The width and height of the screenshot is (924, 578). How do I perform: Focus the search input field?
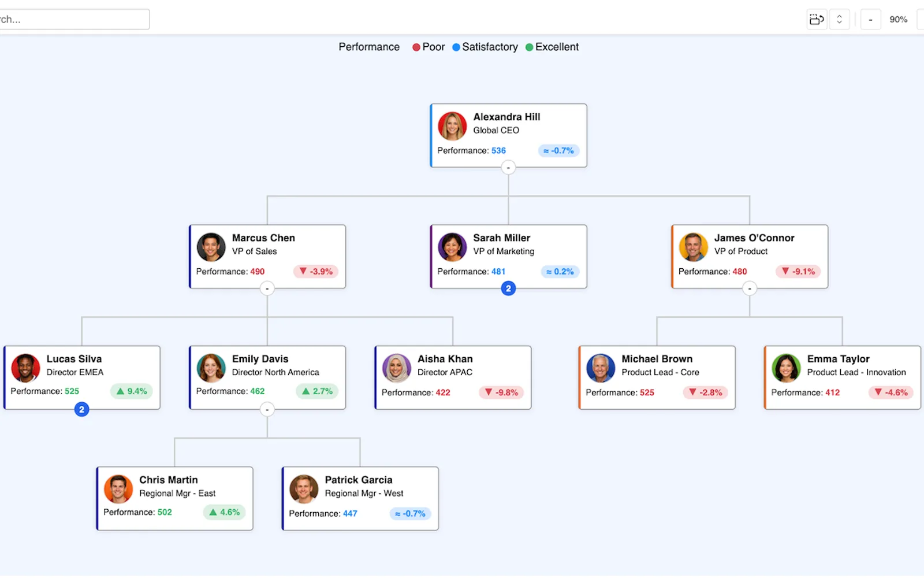click(x=74, y=19)
